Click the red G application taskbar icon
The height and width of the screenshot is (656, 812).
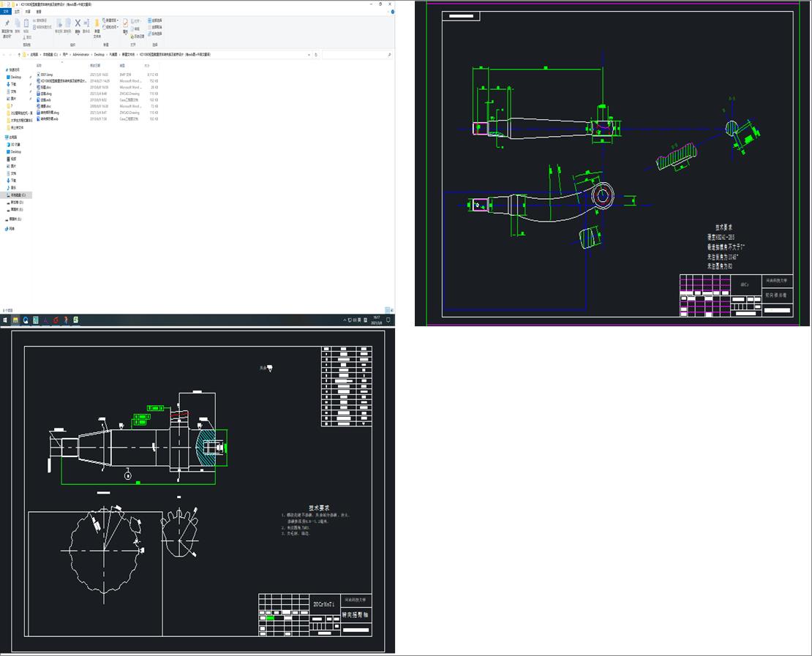(56, 320)
